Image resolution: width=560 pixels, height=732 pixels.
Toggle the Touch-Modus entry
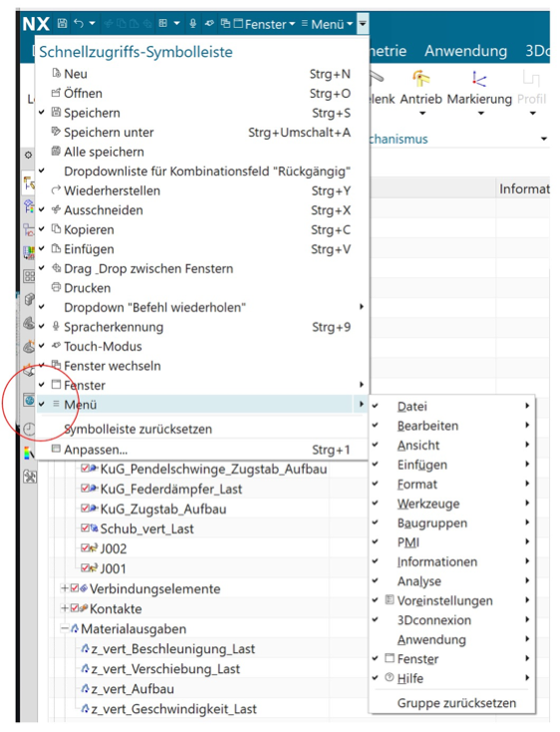(x=202, y=346)
